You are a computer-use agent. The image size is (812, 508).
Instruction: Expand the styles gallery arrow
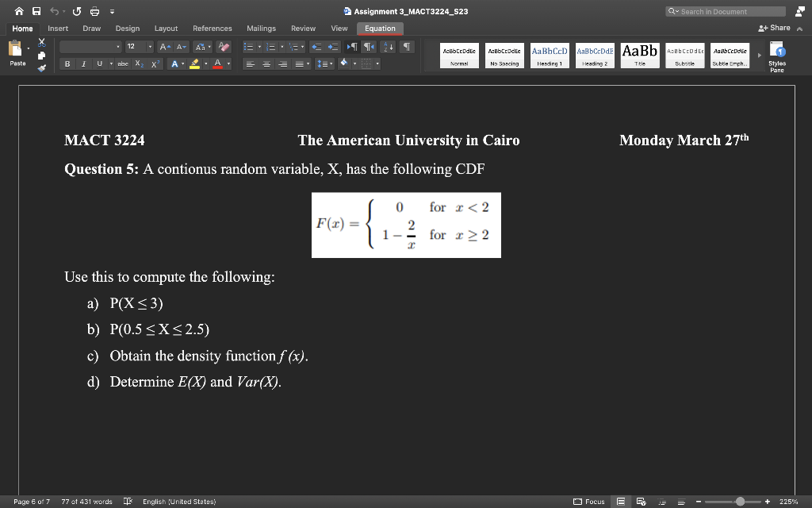click(759, 55)
